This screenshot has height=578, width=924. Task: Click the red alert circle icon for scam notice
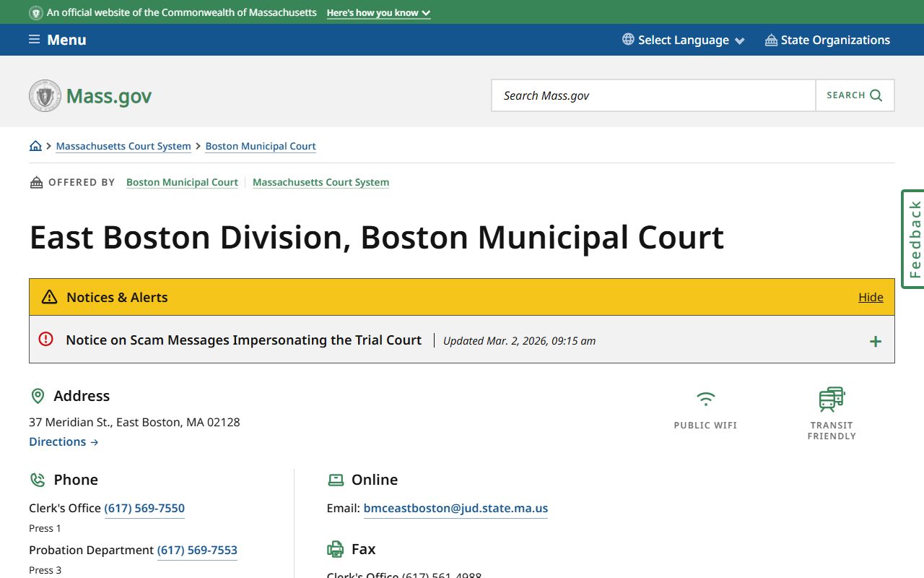click(46, 339)
